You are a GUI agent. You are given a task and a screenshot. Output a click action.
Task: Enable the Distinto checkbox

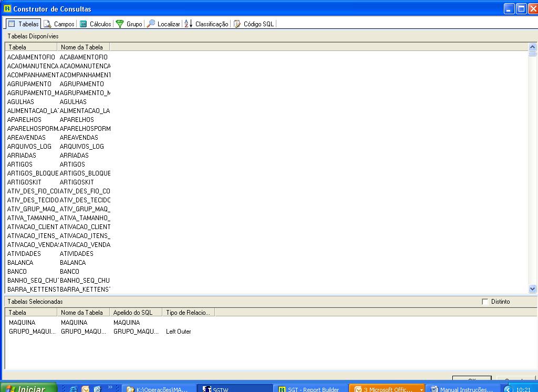485,302
